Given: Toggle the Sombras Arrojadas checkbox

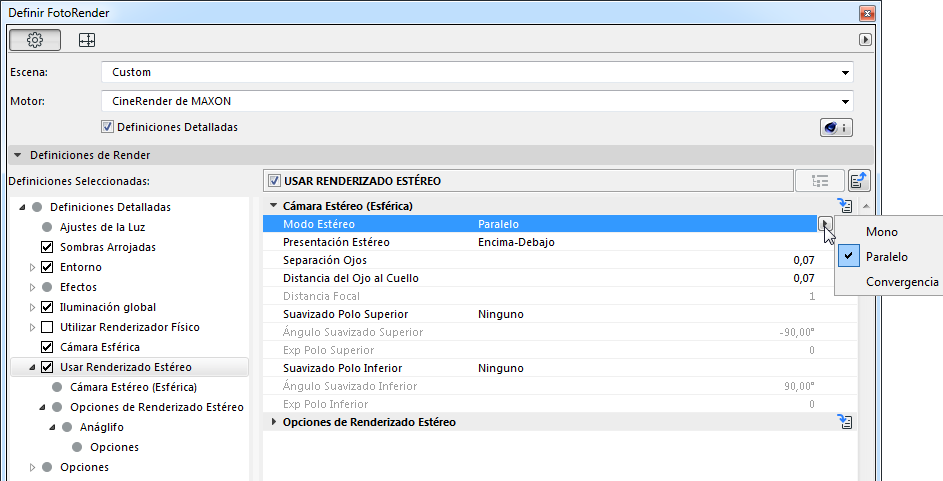Looking at the screenshot, I should pos(47,247).
